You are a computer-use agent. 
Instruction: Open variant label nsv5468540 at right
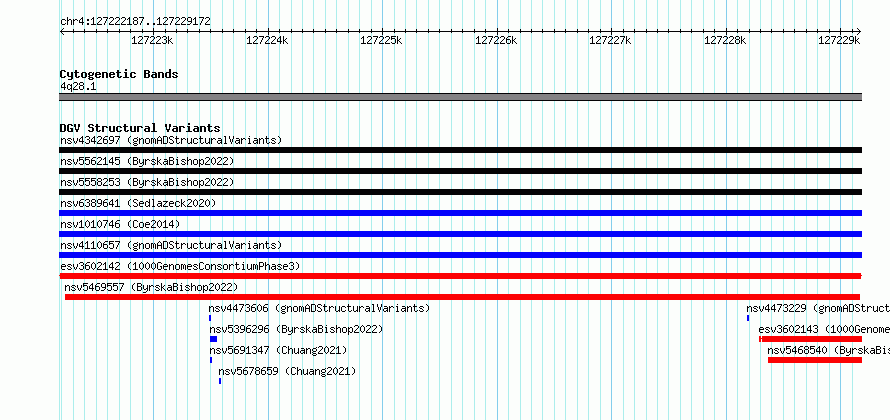[829, 350]
